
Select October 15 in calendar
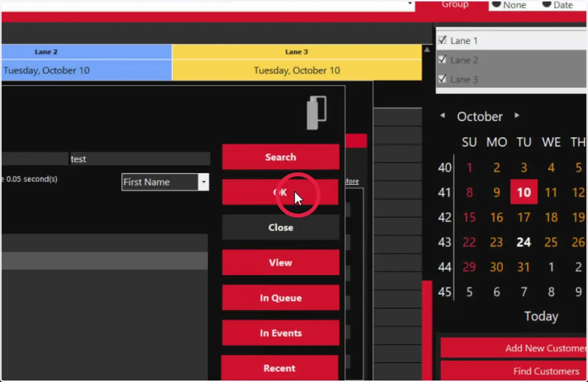(469, 217)
